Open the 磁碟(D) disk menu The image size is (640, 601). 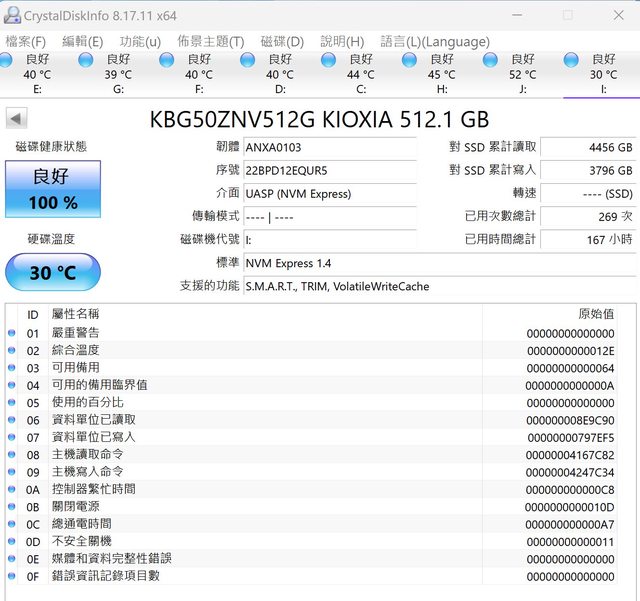point(282,41)
